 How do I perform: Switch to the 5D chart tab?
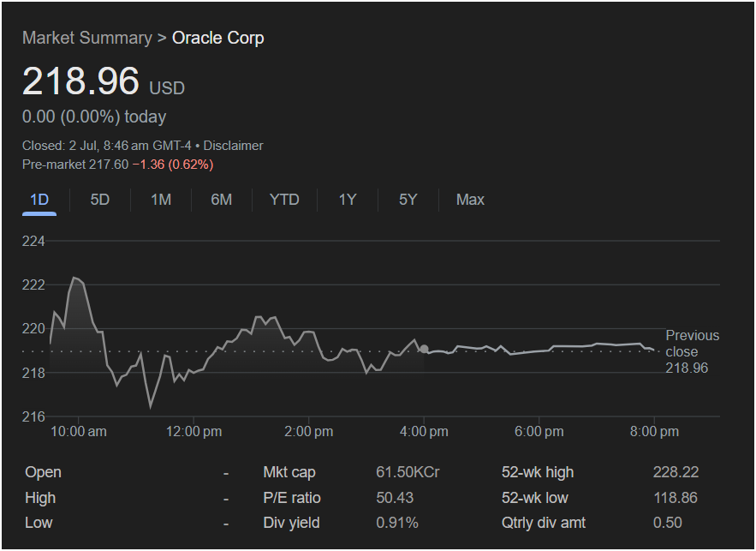100,200
